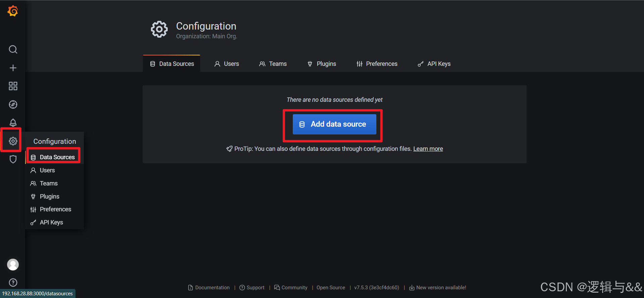Switch to the Plugins tab
The height and width of the screenshot is (298, 644).
pos(322,64)
